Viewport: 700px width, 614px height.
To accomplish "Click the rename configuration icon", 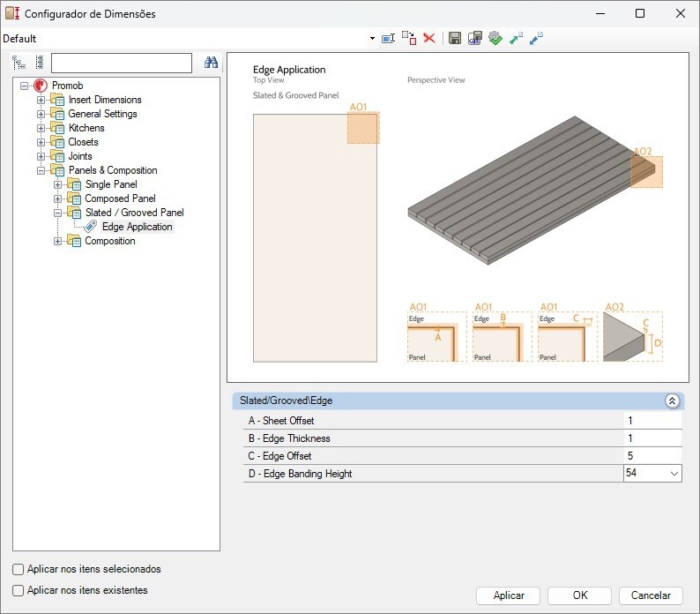I will click(x=389, y=39).
